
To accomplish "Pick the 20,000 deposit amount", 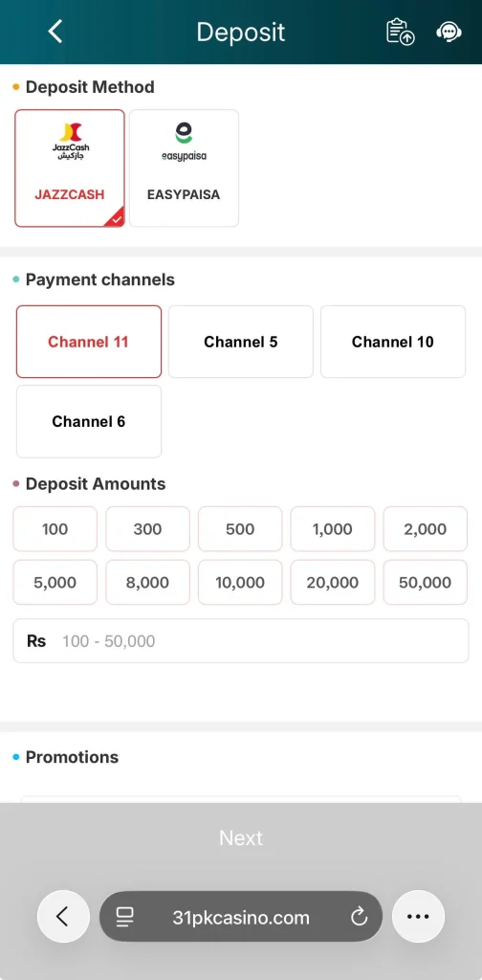I will tap(333, 583).
